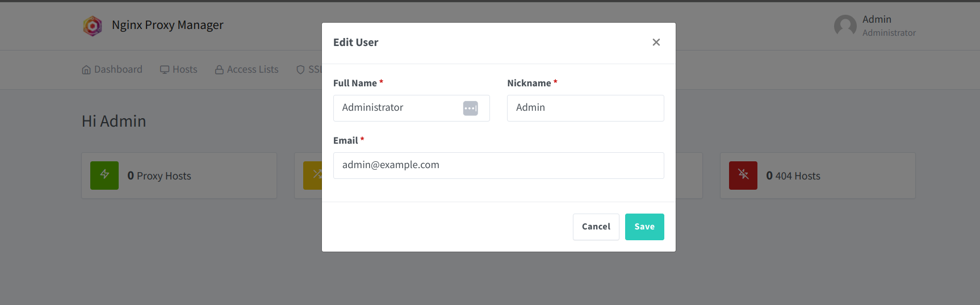Focus the Nickname input field
Screen dimensions: 980x305
coord(585,108)
